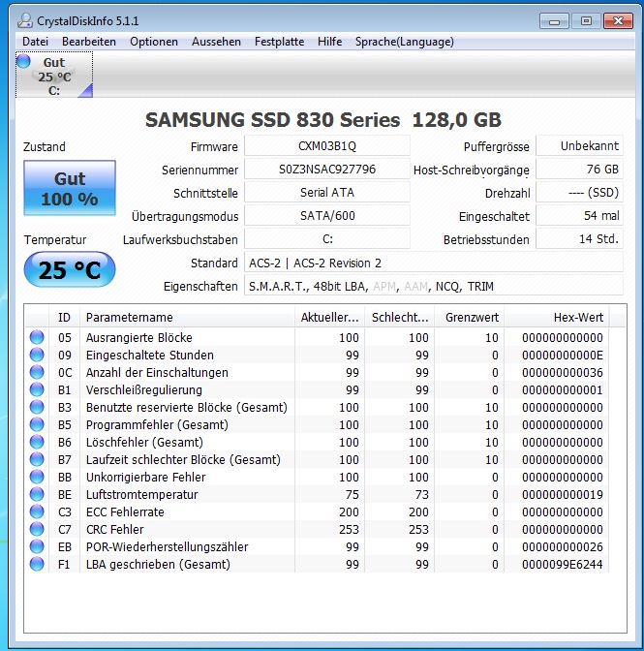Click the Drehzahl value ---- (SSD)
Viewport: 644px width, 651px height.
(579, 193)
